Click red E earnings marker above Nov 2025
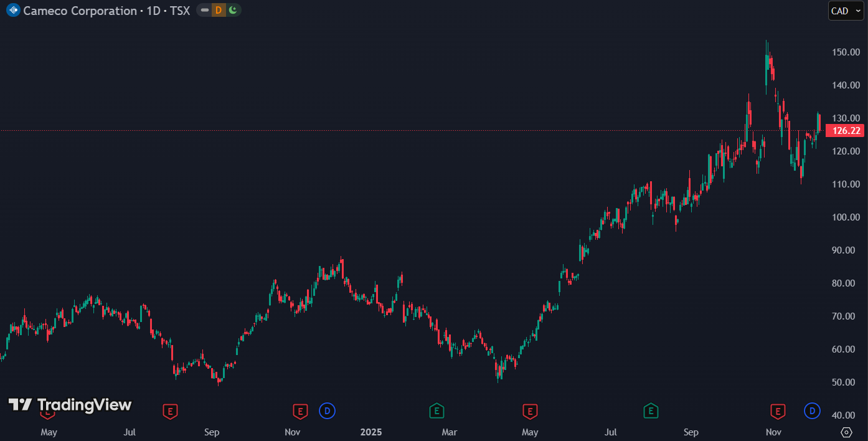Image resolution: width=868 pixels, height=441 pixels. 777,411
